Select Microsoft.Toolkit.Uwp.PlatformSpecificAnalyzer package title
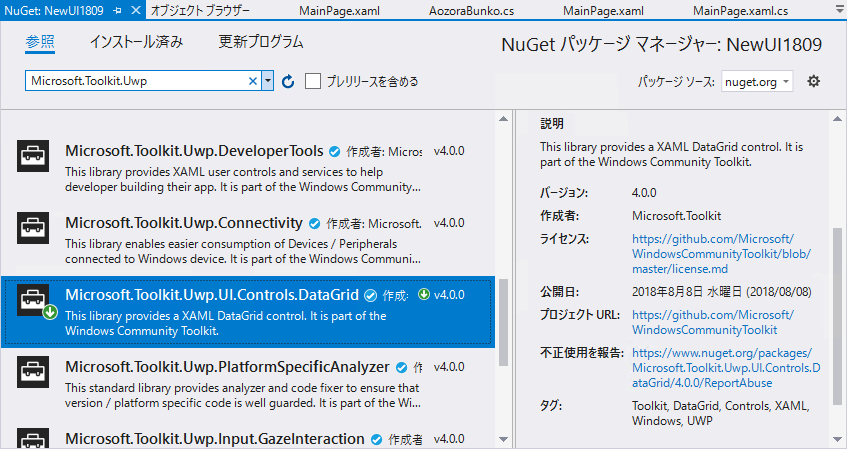Image resolution: width=847 pixels, height=449 pixels. click(x=227, y=367)
